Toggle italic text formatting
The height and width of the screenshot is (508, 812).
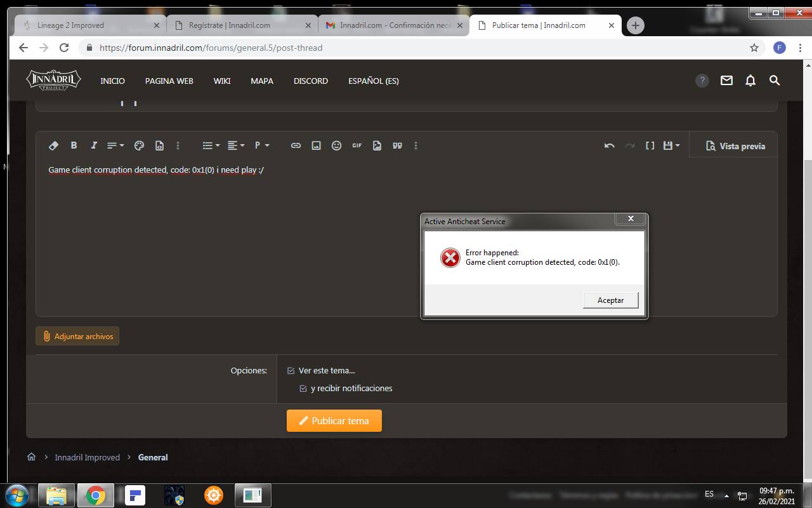(94, 145)
